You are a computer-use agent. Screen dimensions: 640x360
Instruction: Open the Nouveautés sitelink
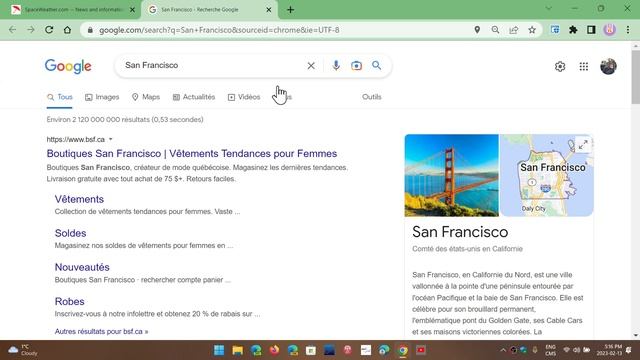click(x=82, y=267)
